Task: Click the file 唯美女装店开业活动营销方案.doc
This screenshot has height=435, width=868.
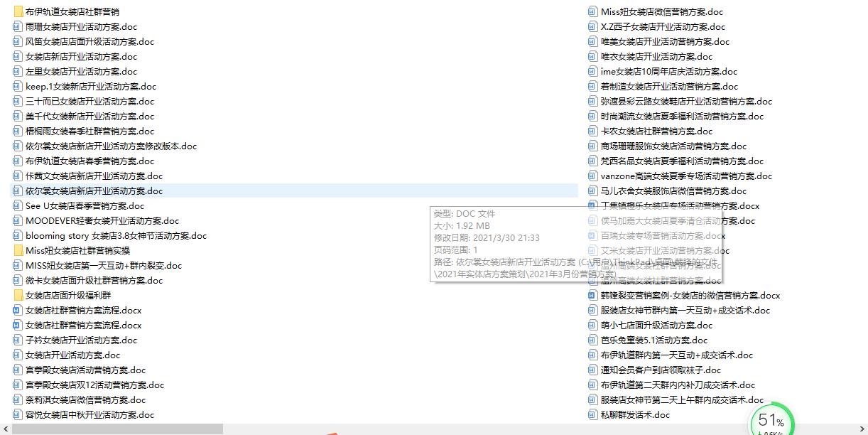Action: coord(665,41)
